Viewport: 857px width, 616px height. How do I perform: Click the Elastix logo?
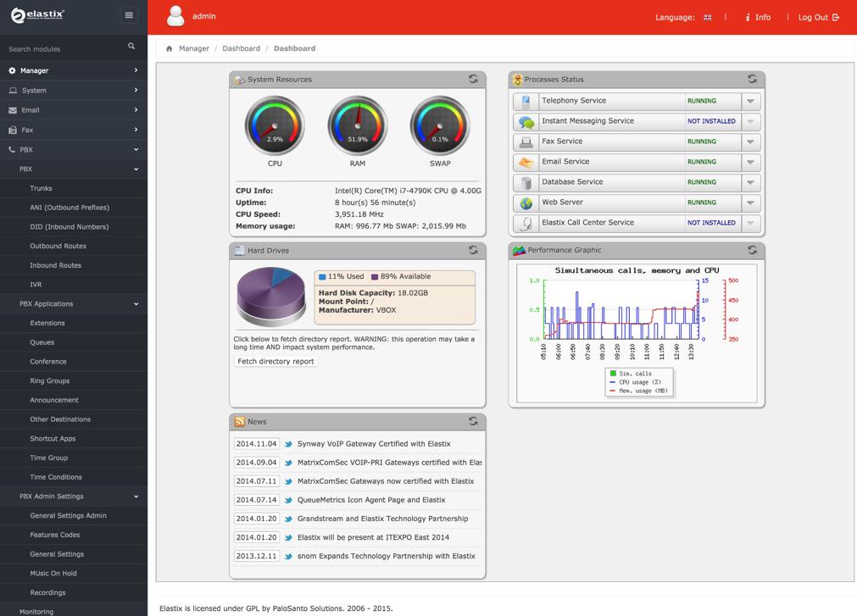[37, 15]
